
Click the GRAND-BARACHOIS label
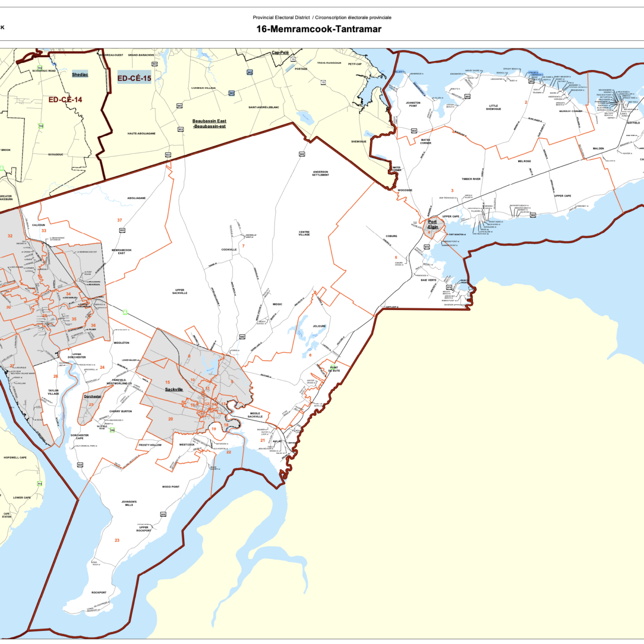[141, 55]
